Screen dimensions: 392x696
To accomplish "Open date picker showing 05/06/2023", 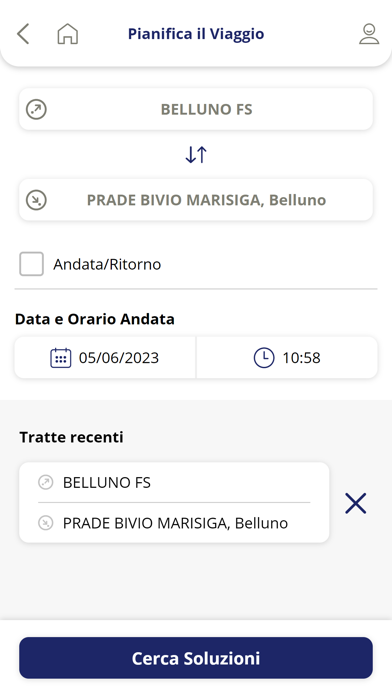I will (x=105, y=358).
